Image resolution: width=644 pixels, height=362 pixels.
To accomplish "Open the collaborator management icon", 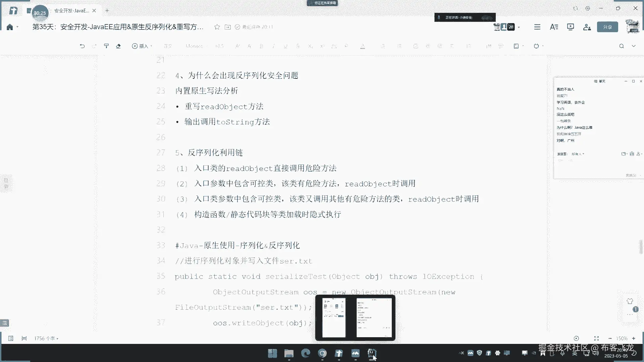I will (587, 27).
